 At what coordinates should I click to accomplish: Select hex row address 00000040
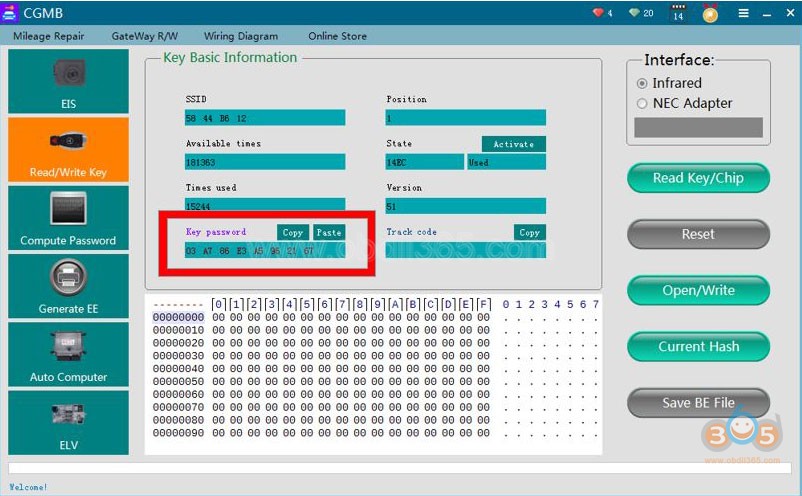[x=179, y=369]
